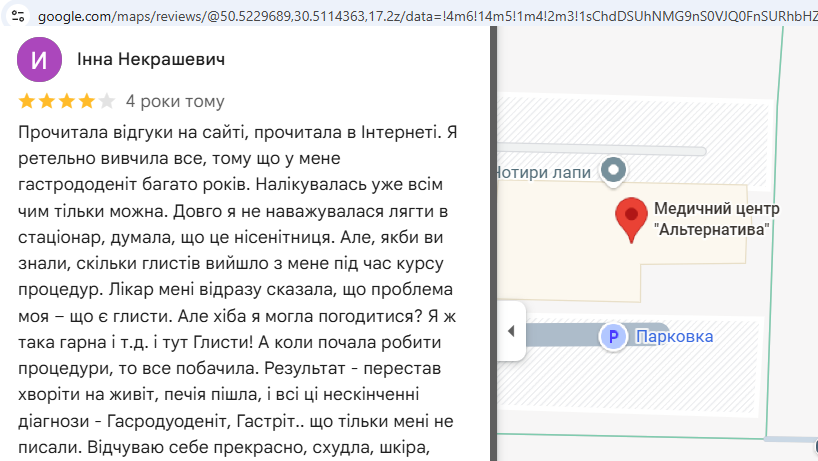The height and width of the screenshot is (461, 818).
Task: Open the Чотири лапи place label
Action: pyautogui.click(x=544, y=172)
